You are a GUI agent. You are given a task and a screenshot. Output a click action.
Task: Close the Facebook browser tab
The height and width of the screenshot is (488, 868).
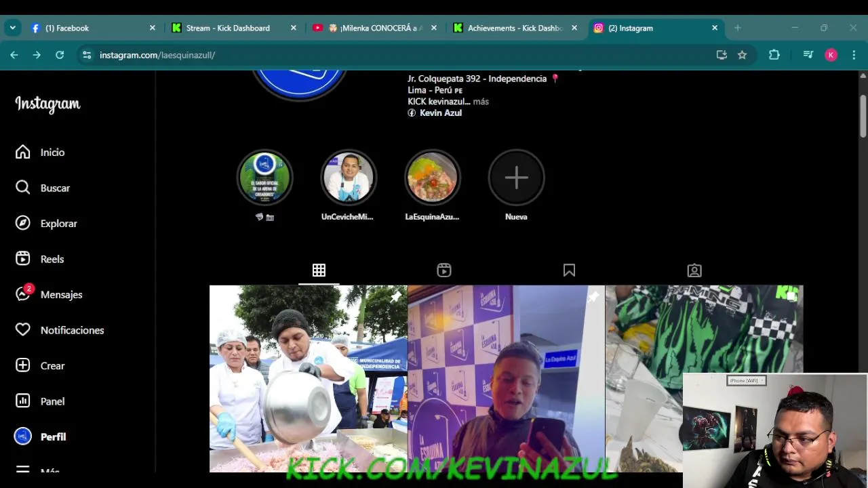click(x=153, y=28)
